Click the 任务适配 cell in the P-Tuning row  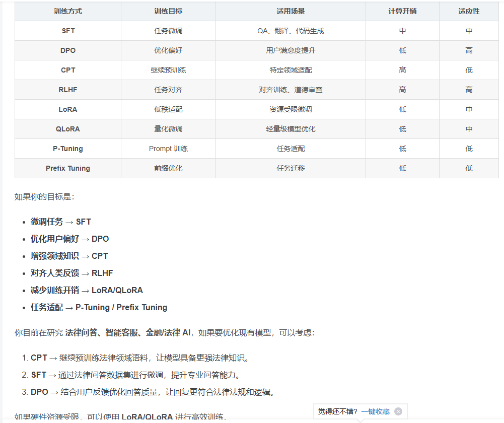click(x=291, y=149)
